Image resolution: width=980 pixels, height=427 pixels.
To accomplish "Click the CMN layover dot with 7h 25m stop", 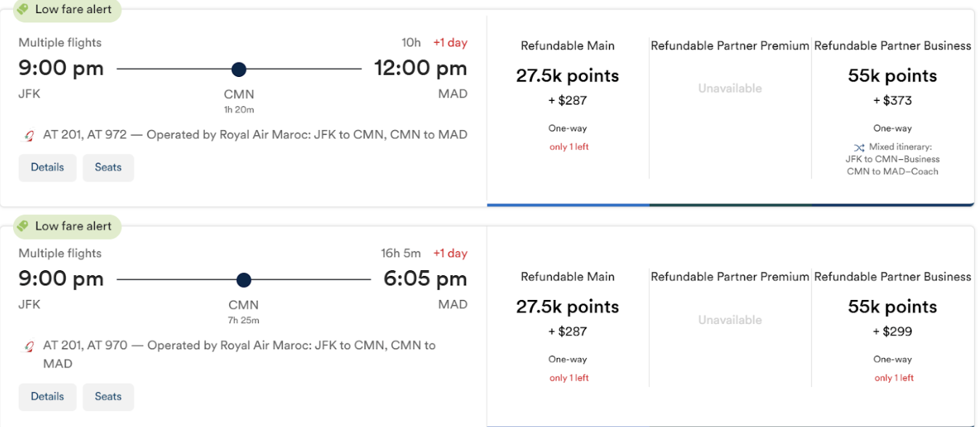I will click(x=244, y=280).
